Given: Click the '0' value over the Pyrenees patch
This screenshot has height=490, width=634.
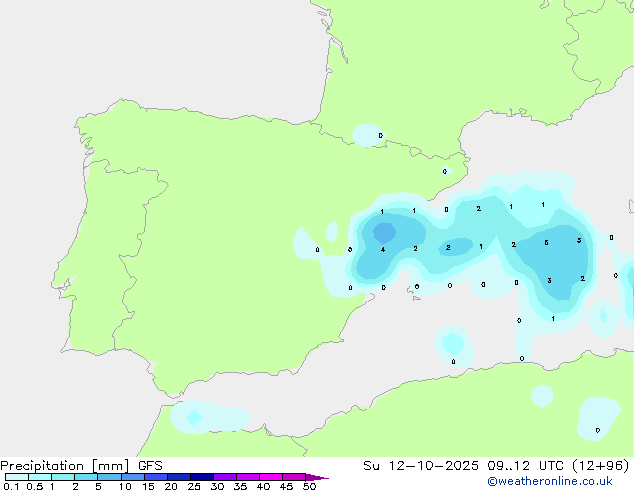Looking at the screenshot, I should pos(380,135).
